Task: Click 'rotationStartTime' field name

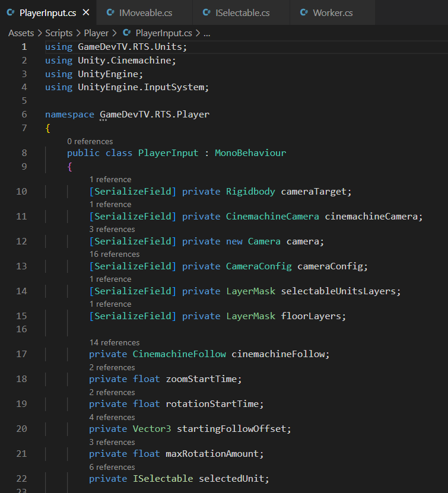Action: (x=212, y=403)
